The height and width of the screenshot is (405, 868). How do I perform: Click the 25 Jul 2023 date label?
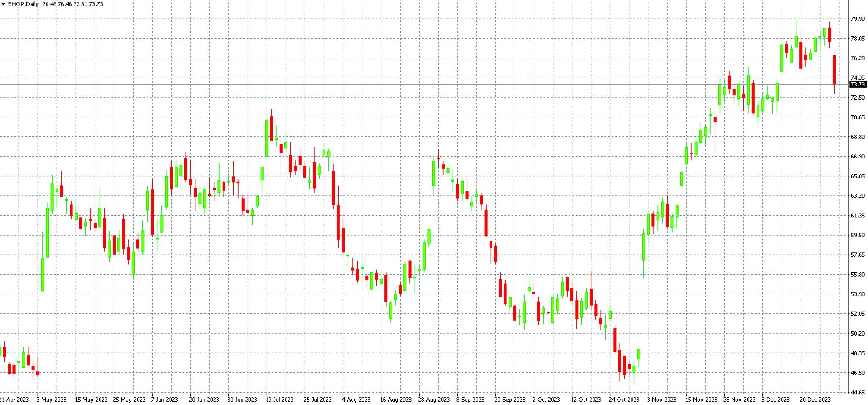click(x=317, y=399)
